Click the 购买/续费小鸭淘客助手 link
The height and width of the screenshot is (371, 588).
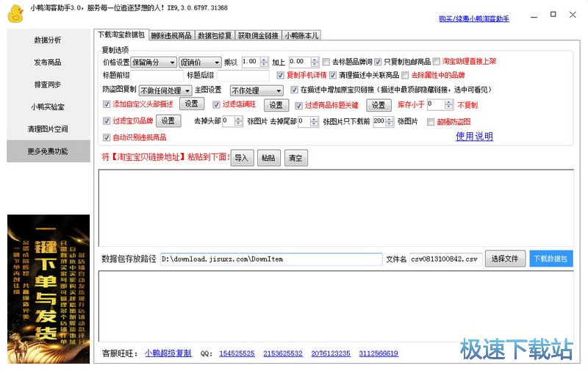tap(473, 18)
